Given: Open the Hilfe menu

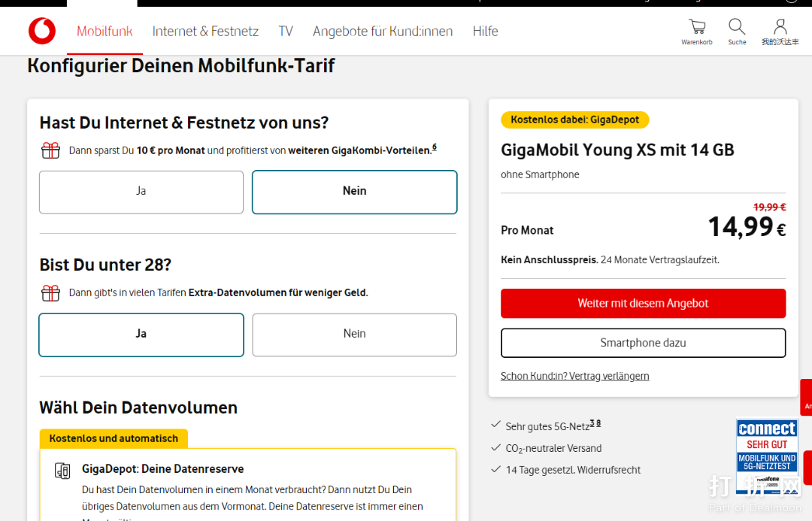Looking at the screenshot, I should 485,32.
